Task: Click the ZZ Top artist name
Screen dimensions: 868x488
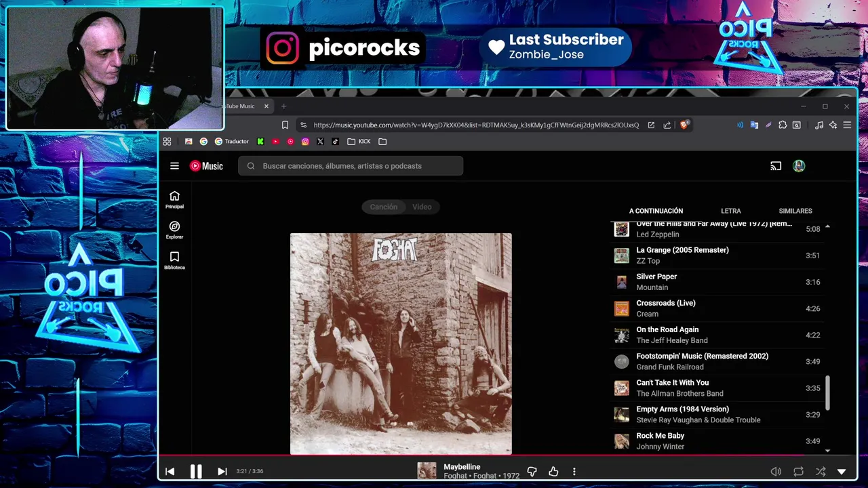Action: coord(648,261)
